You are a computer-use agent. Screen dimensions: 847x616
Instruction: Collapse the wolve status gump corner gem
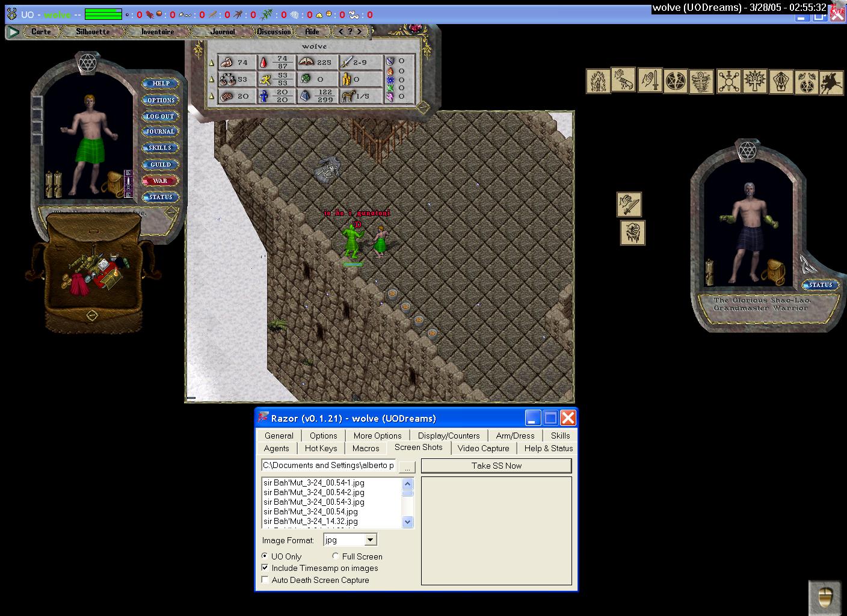click(x=423, y=107)
